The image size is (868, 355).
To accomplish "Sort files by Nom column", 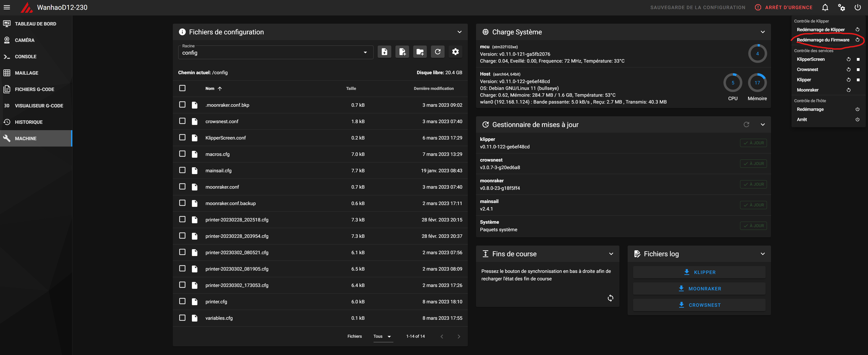I will [x=213, y=89].
